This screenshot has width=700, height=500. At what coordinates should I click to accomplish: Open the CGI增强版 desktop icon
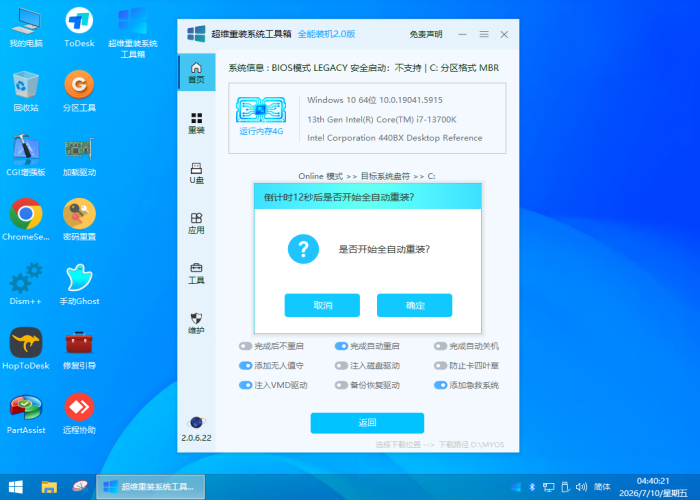point(26,155)
